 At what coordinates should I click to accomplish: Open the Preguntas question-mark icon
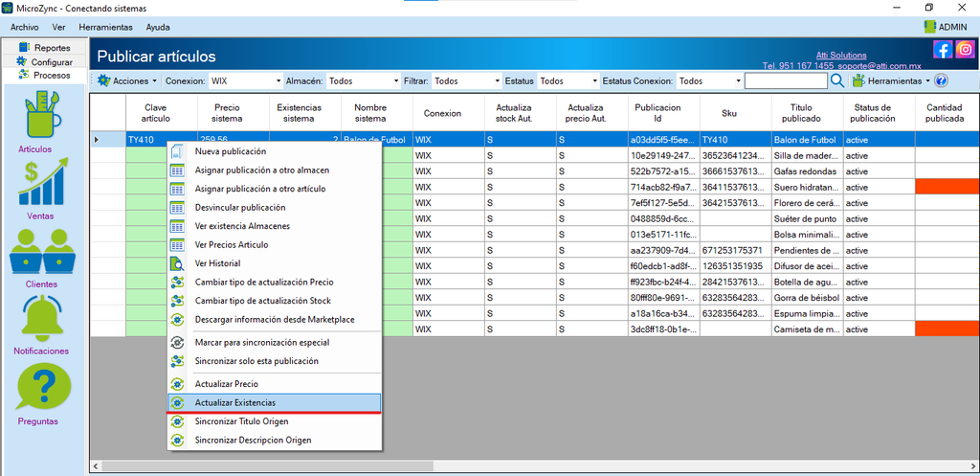click(42, 387)
